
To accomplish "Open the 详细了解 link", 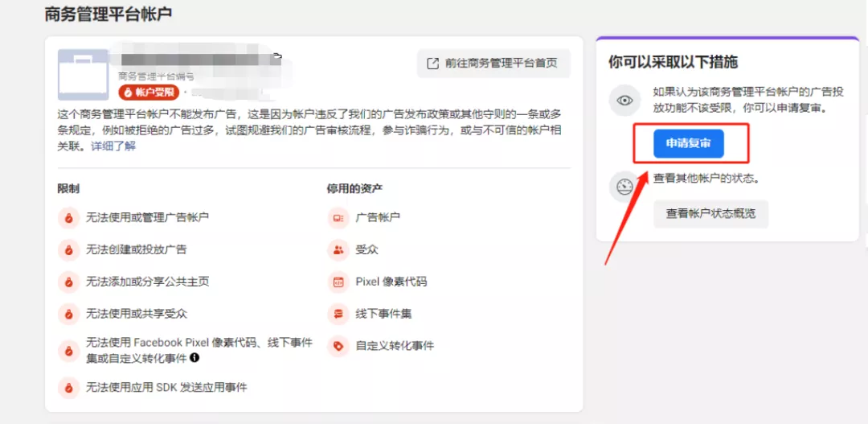I will point(113,146).
